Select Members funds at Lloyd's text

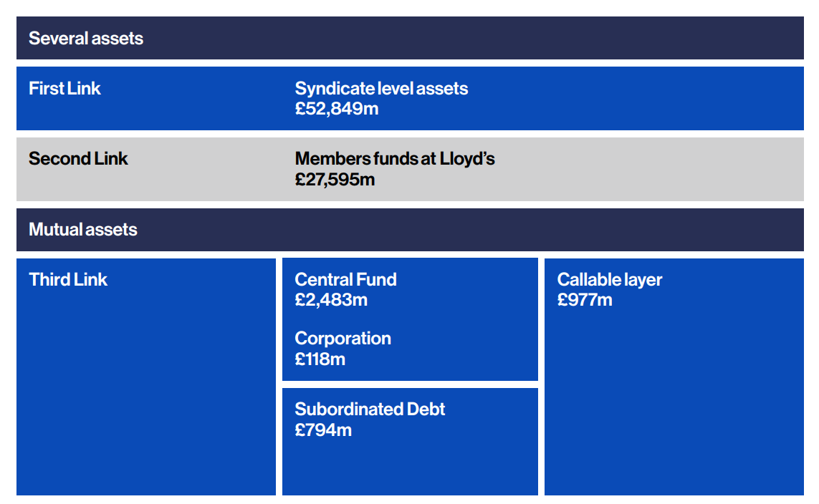coord(395,159)
